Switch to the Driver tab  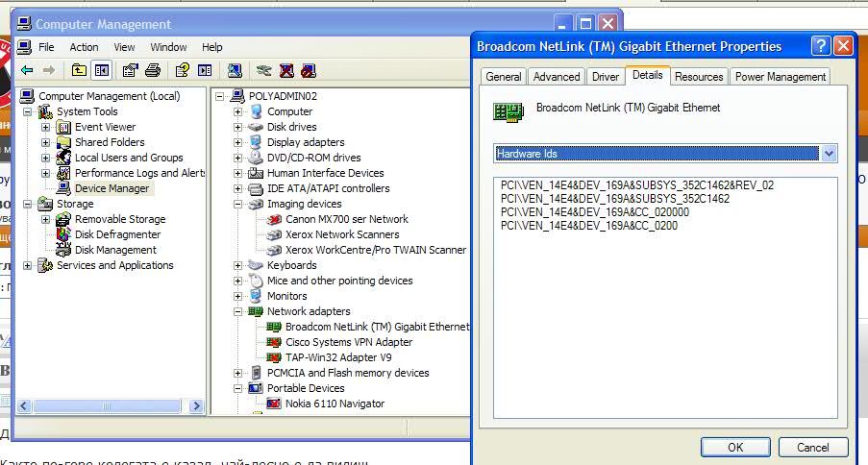(x=605, y=77)
